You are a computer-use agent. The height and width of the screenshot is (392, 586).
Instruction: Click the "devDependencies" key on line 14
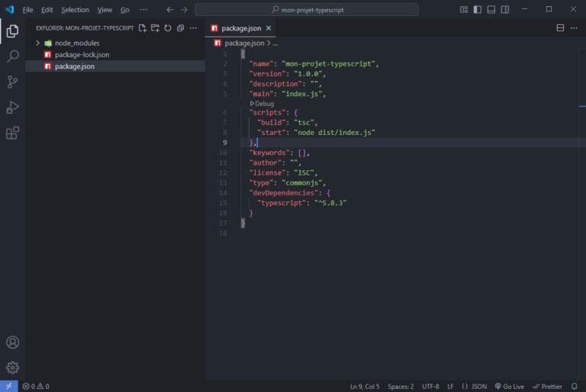tap(284, 193)
